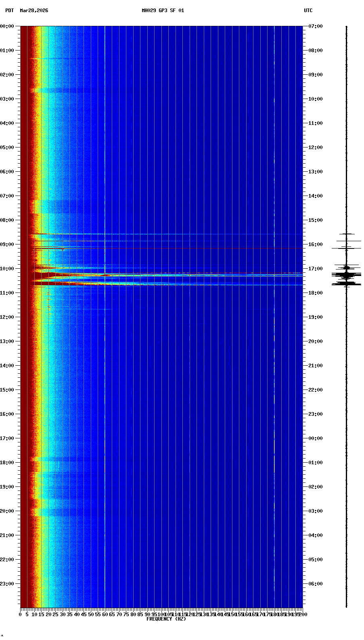Click the '08:00' UTC time label
Image resolution: width=364 pixels, height=640 pixels.
pos(316,51)
